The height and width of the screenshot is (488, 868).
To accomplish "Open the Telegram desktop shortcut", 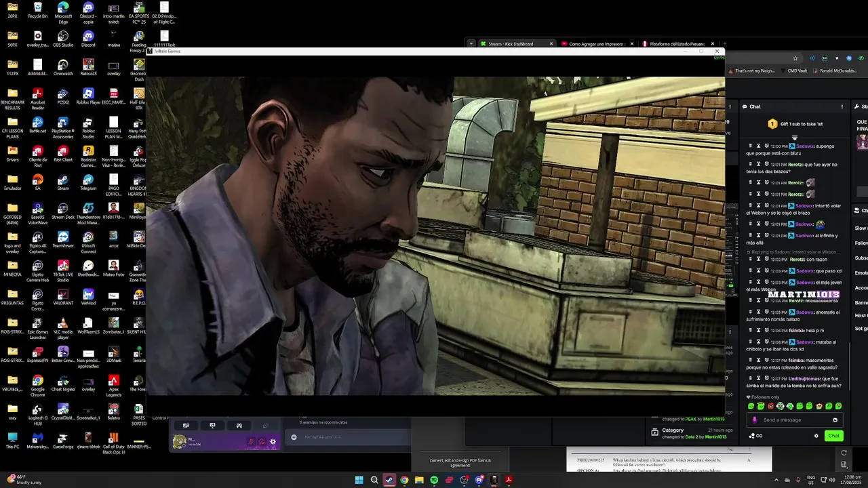I will [x=88, y=182].
